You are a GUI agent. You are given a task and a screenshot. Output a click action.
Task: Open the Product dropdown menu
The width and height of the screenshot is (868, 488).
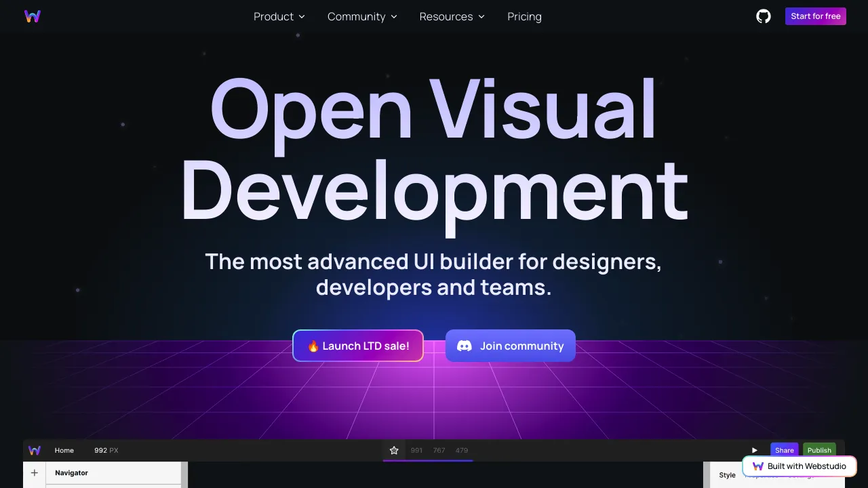279,16
